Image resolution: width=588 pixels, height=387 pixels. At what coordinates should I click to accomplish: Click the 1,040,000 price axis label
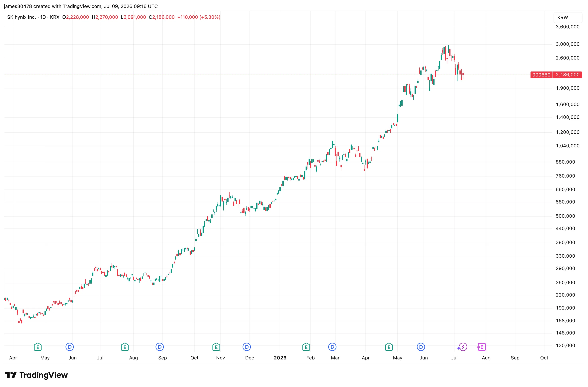tap(567, 146)
